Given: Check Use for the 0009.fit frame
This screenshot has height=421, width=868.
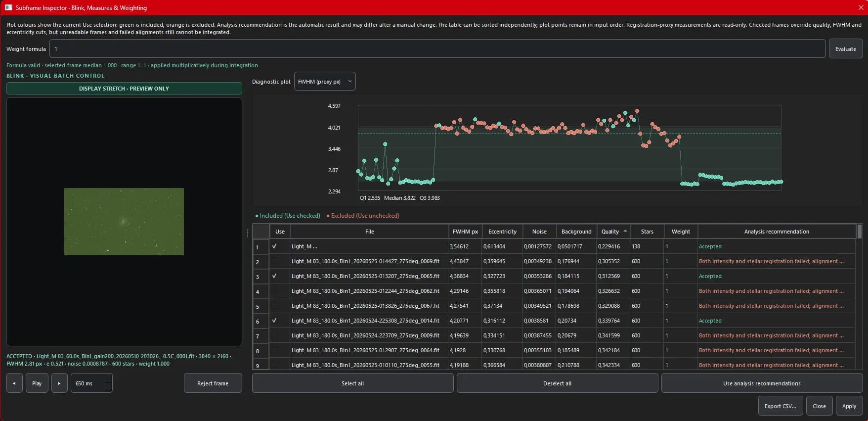Looking at the screenshot, I should click(274, 335).
